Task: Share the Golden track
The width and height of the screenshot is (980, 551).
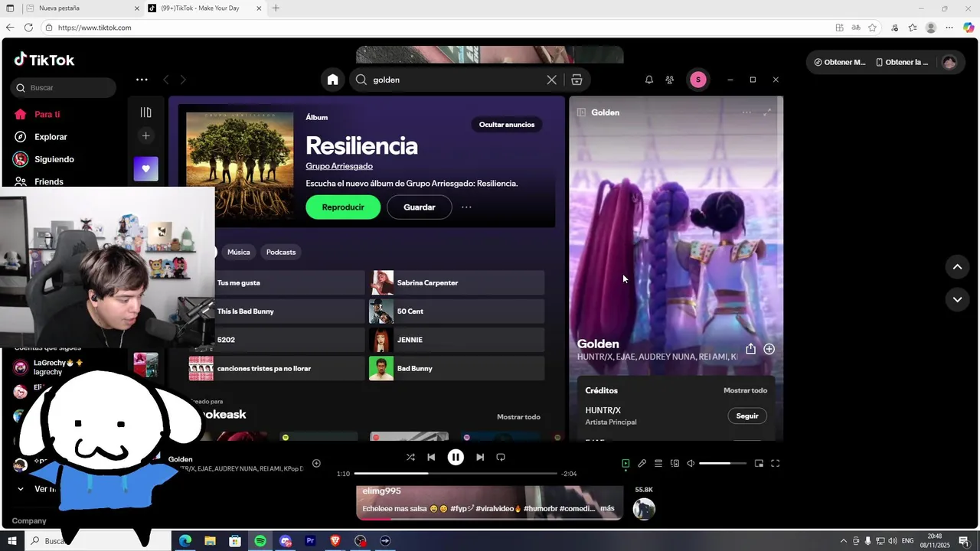Action: (x=750, y=349)
